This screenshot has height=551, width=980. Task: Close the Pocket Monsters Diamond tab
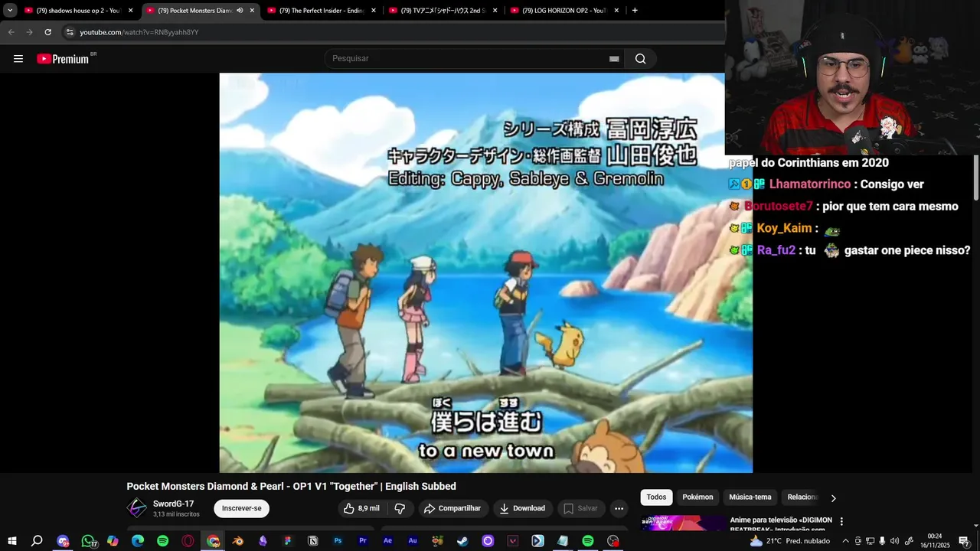point(252,11)
